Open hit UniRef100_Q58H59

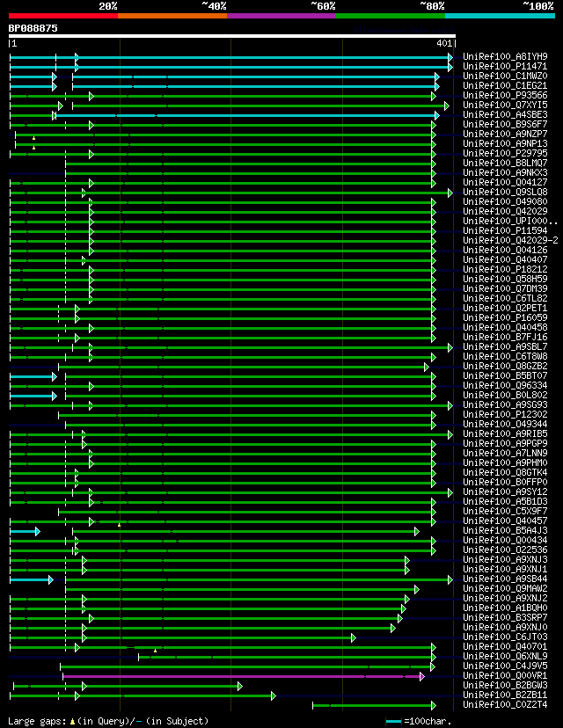[505, 279]
